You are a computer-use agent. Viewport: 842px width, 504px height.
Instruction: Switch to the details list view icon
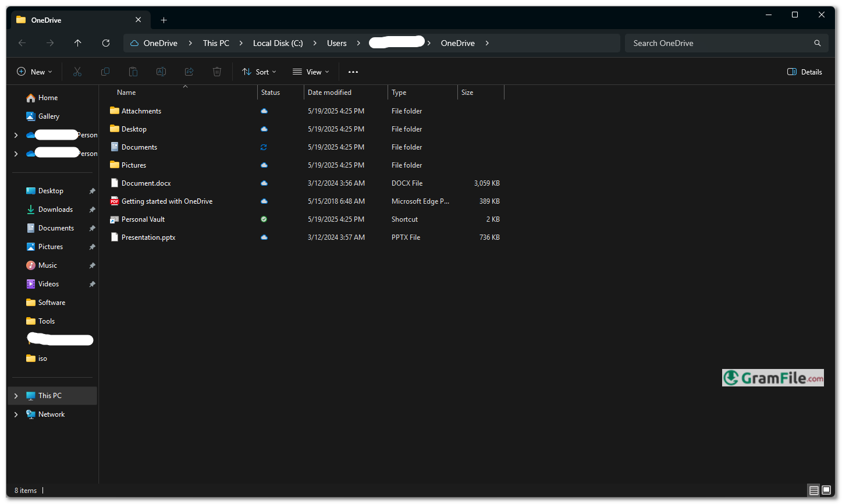point(814,491)
